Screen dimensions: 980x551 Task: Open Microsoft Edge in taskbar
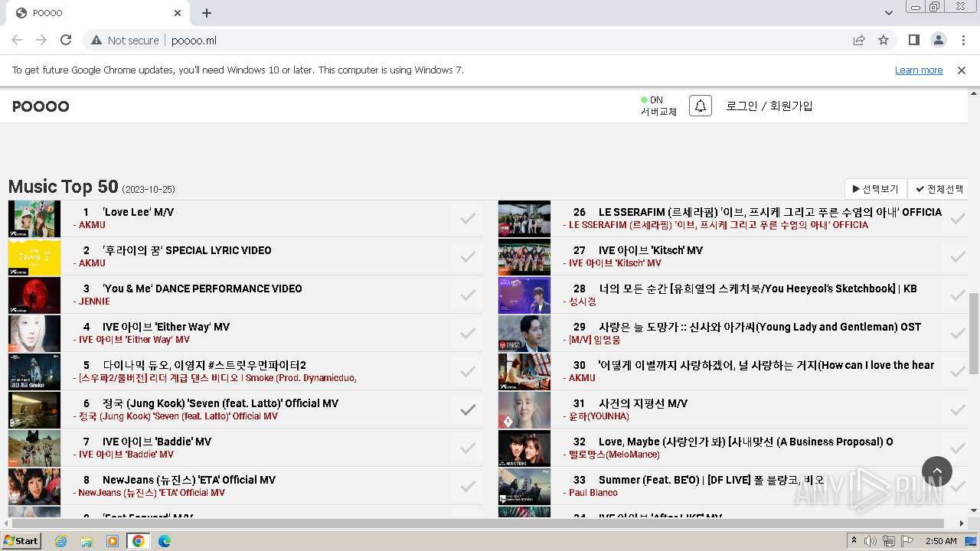[x=165, y=541]
